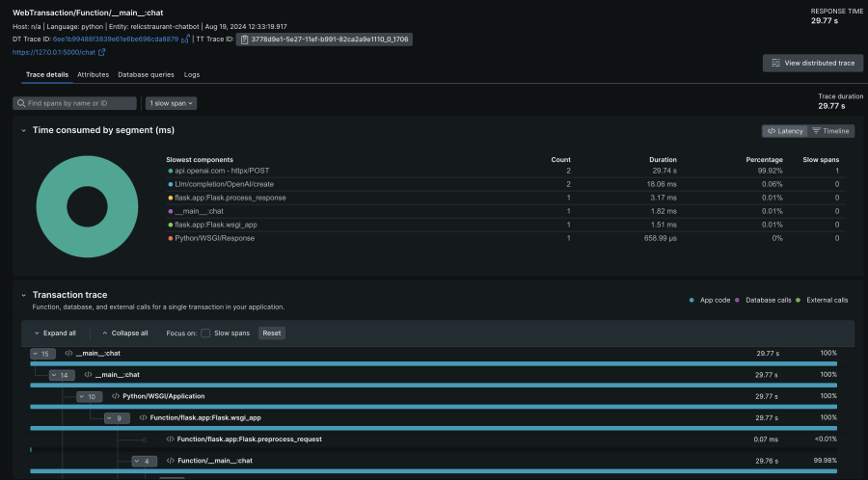868x480 pixels.
Task: Copy the TT Trace ID clipboard icon
Action: [x=245, y=40]
